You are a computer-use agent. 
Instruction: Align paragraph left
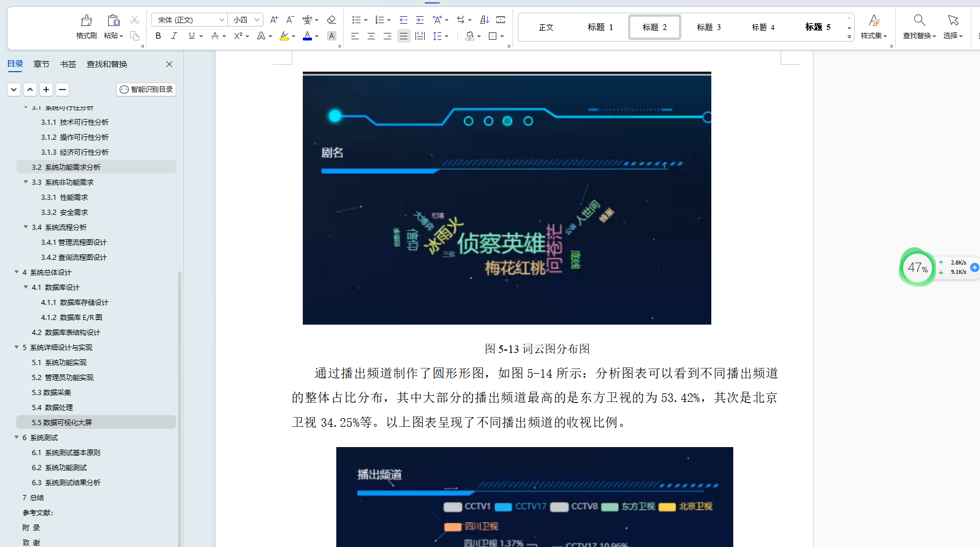(x=355, y=36)
